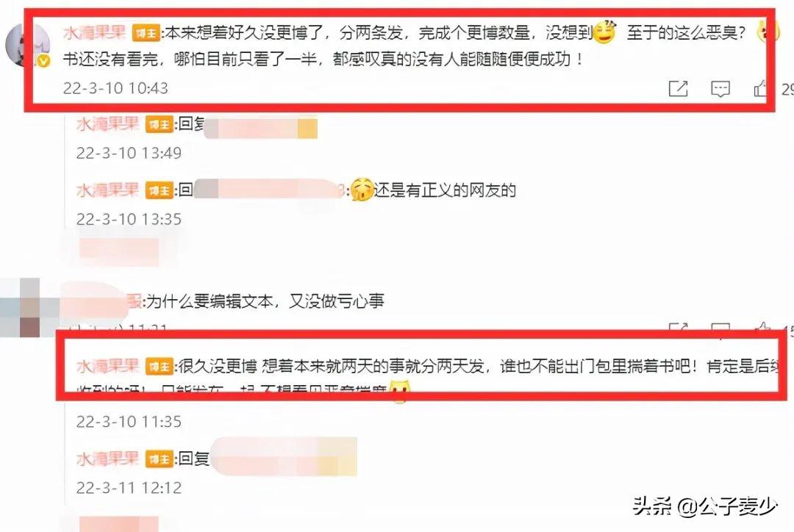The image size is (794, 532).
Task: Click the share icon on the 10:43 comment
Action: click(x=678, y=89)
